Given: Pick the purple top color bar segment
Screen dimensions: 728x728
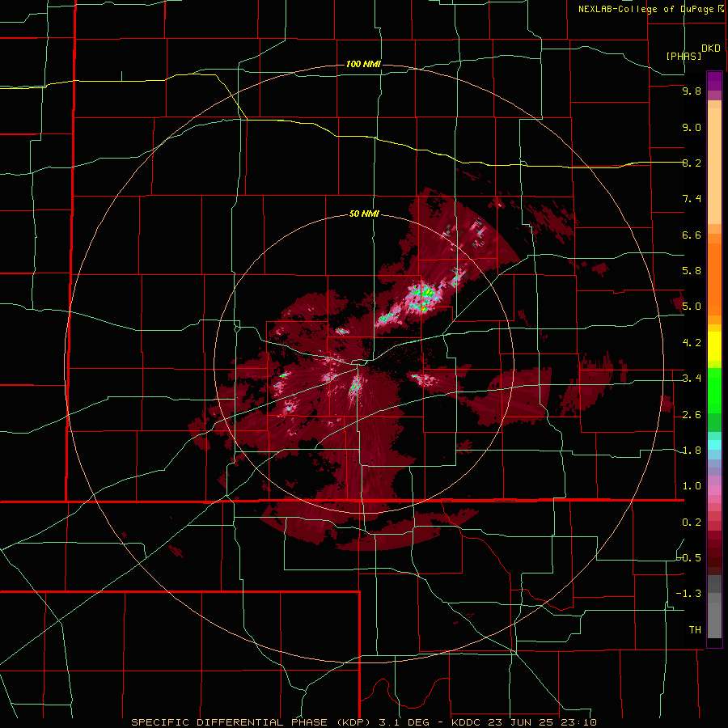Looking at the screenshot, I should (x=714, y=81).
